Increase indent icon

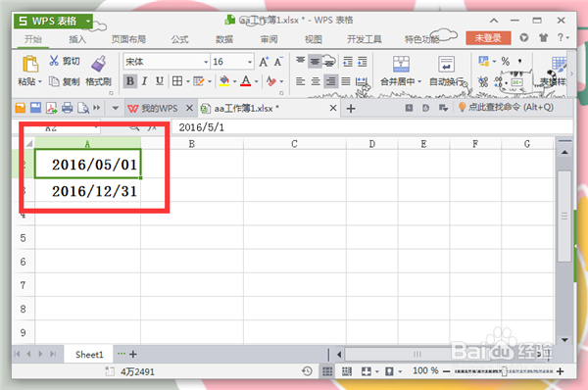(363, 62)
